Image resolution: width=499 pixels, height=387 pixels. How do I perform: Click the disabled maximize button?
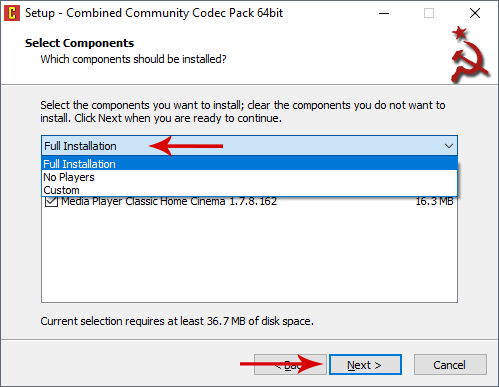click(429, 13)
